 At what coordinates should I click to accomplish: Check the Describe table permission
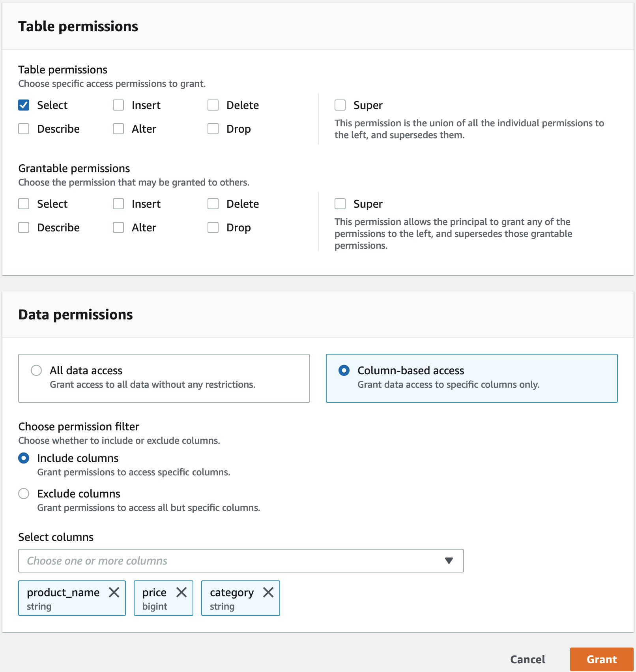point(23,128)
